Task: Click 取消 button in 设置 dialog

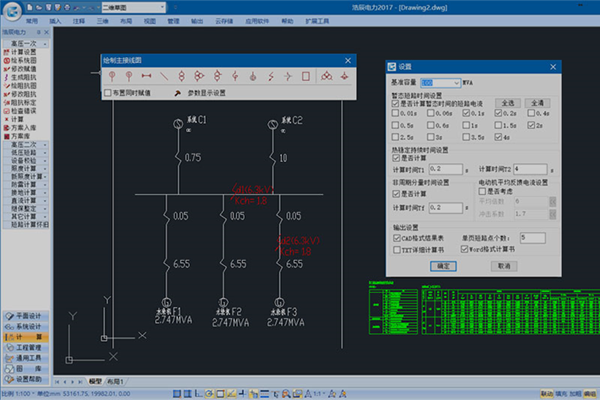Action: [504, 266]
